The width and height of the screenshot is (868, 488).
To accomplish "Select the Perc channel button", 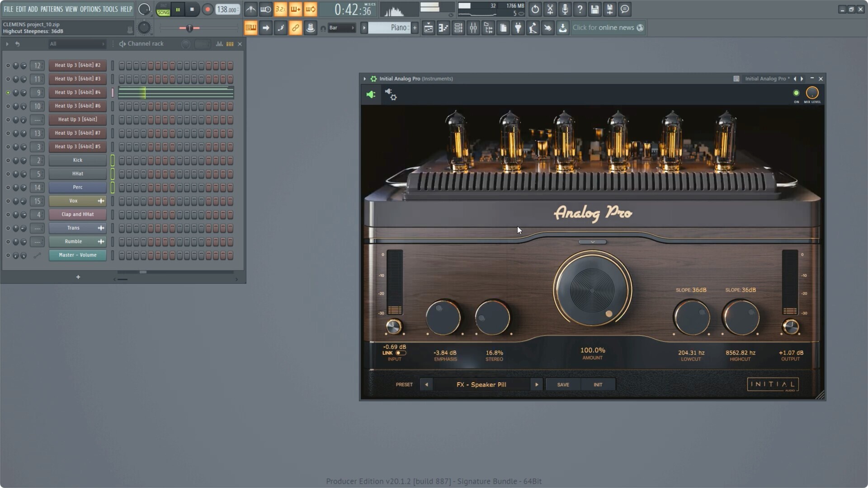I will click(x=78, y=188).
